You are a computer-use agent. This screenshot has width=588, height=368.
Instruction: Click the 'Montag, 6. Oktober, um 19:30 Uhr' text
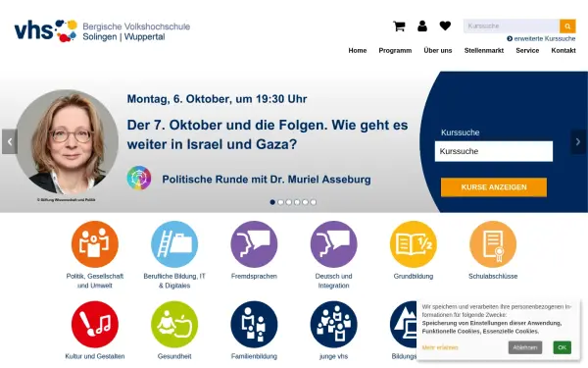[x=217, y=99]
